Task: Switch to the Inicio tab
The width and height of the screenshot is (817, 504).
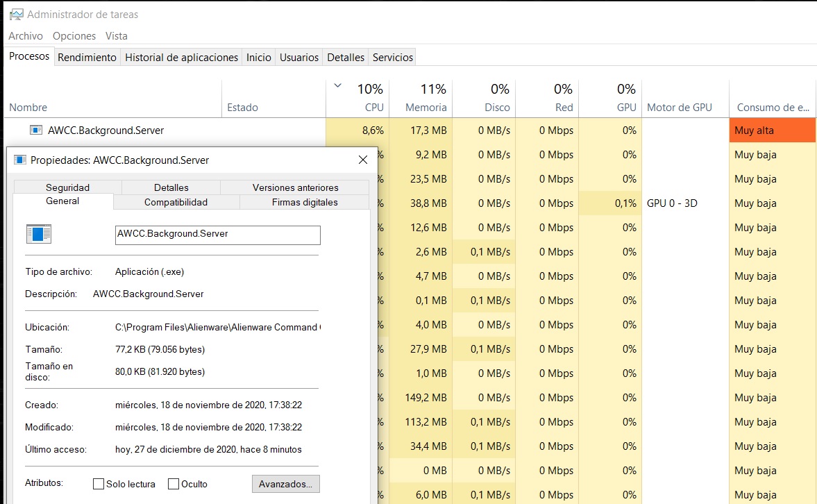Action: click(259, 58)
